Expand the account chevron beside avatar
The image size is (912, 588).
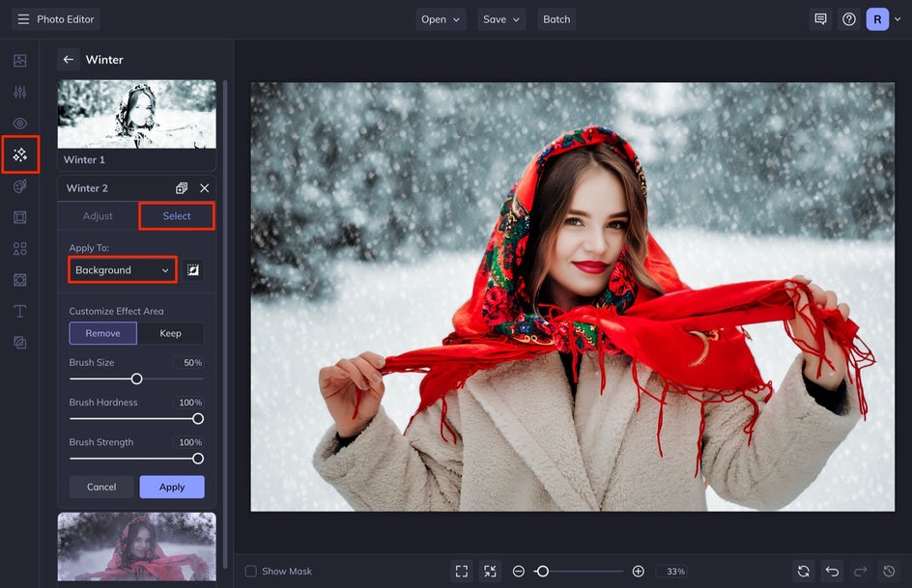[898, 19]
